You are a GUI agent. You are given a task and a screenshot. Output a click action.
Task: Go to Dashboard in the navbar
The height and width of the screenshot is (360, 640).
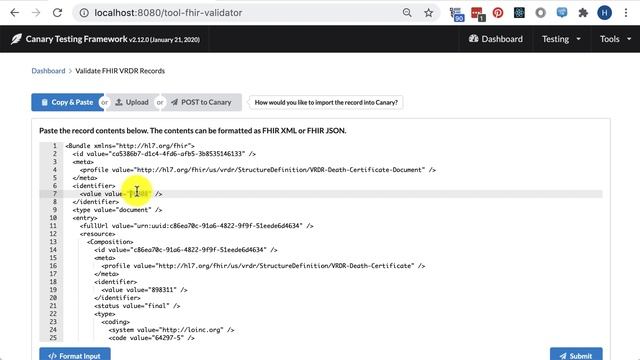pyautogui.click(x=496, y=39)
